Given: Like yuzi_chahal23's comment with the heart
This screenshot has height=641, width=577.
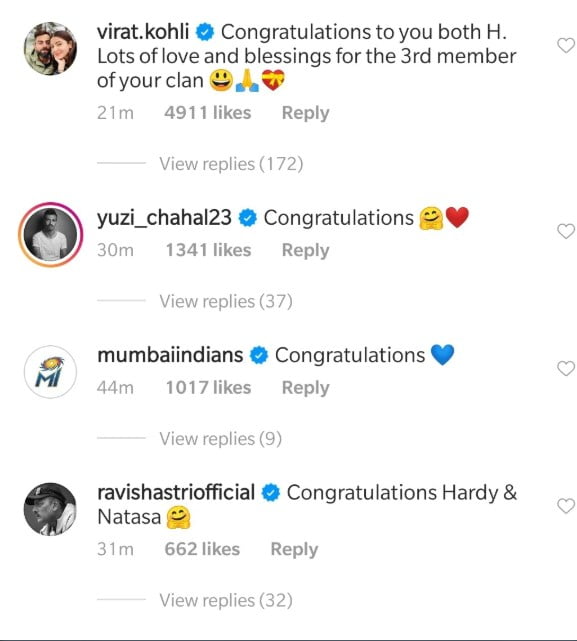Looking at the screenshot, I should [x=566, y=231].
